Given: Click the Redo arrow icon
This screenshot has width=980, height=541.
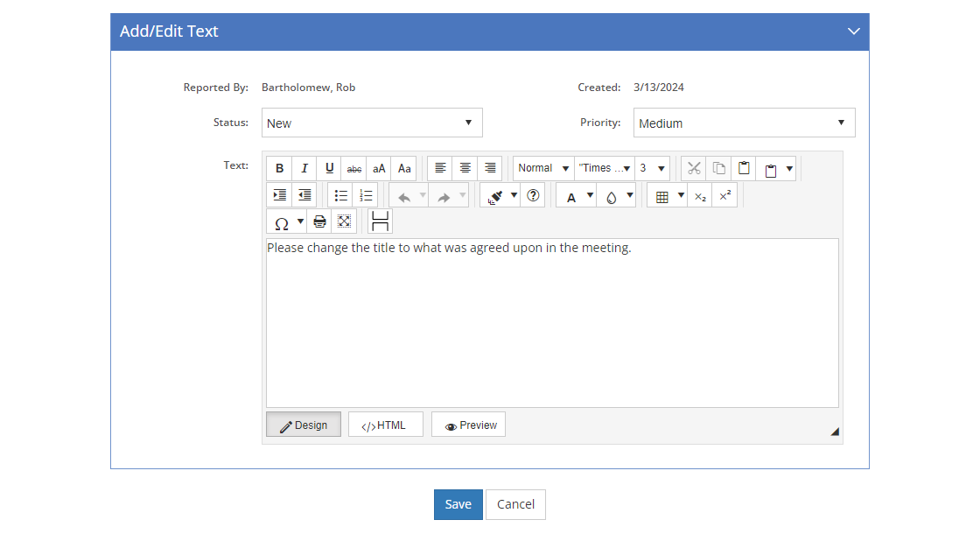Looking at the screenshot, I should click(444, 196).
